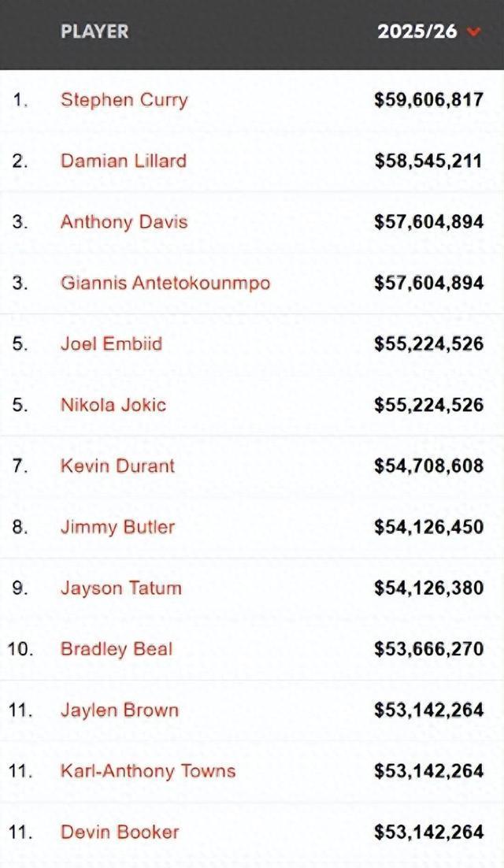Open Nikola Jokic's player link

coord(113,405)
